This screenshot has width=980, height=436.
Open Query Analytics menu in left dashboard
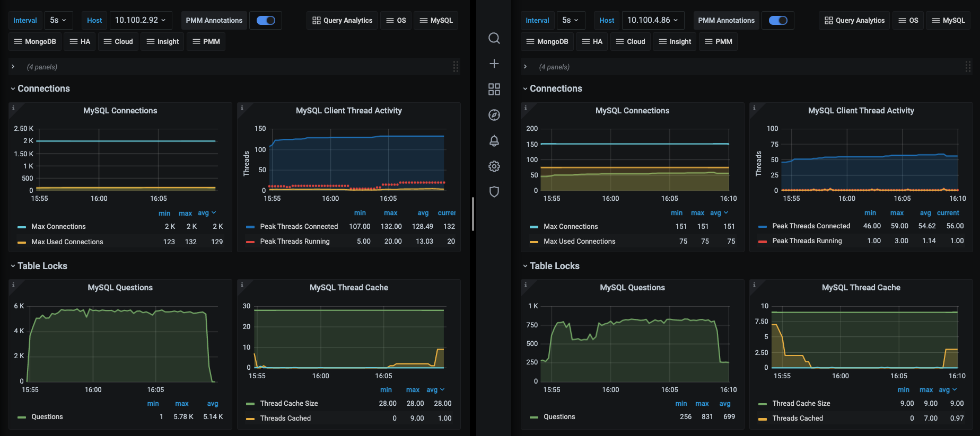point(342,20)
